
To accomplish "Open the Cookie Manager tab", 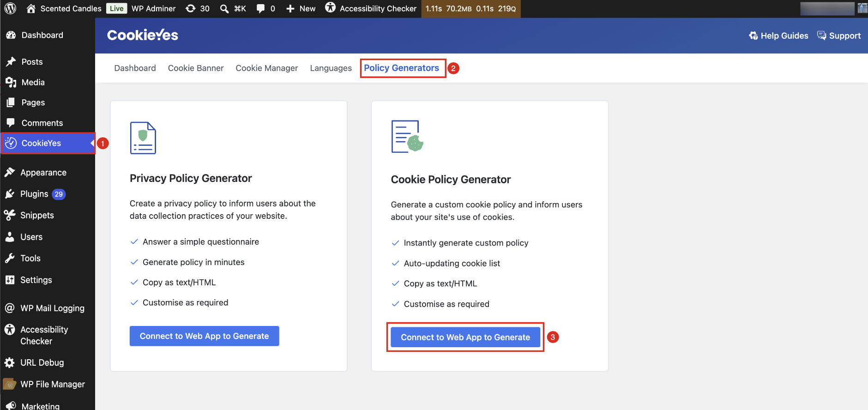I will (x=267, y=68).
